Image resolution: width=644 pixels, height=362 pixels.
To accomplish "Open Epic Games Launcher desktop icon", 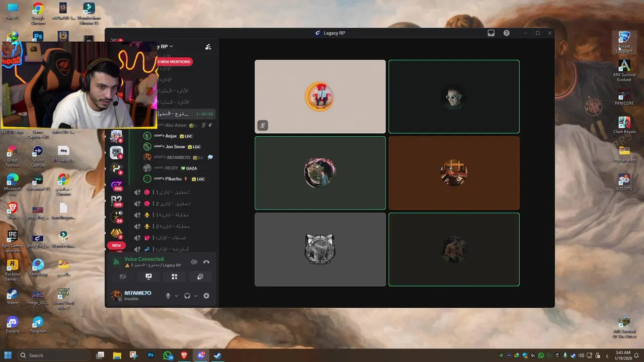I will (13, 242).
